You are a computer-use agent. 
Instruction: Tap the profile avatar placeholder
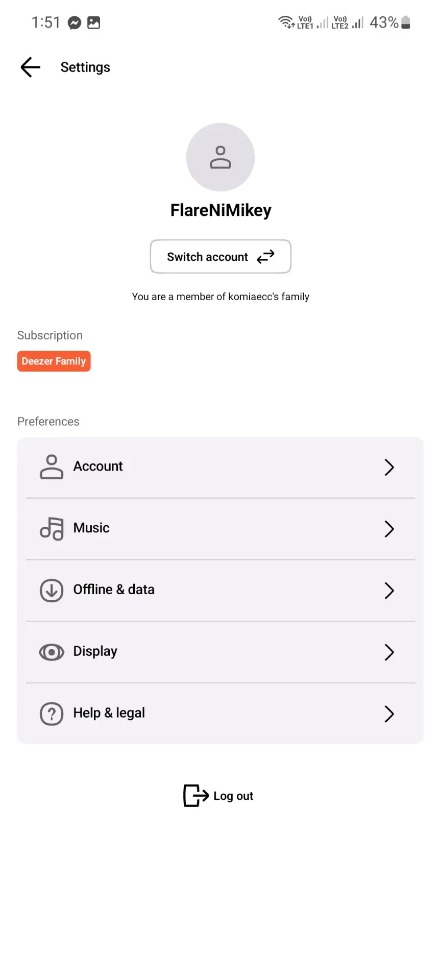pos(220,157)
